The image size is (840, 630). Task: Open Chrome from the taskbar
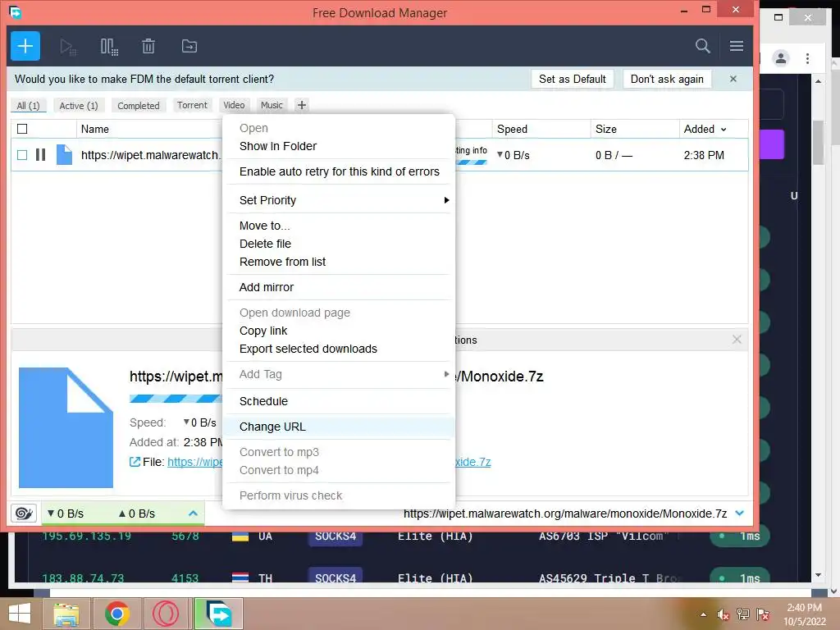(x=116, y=614)
